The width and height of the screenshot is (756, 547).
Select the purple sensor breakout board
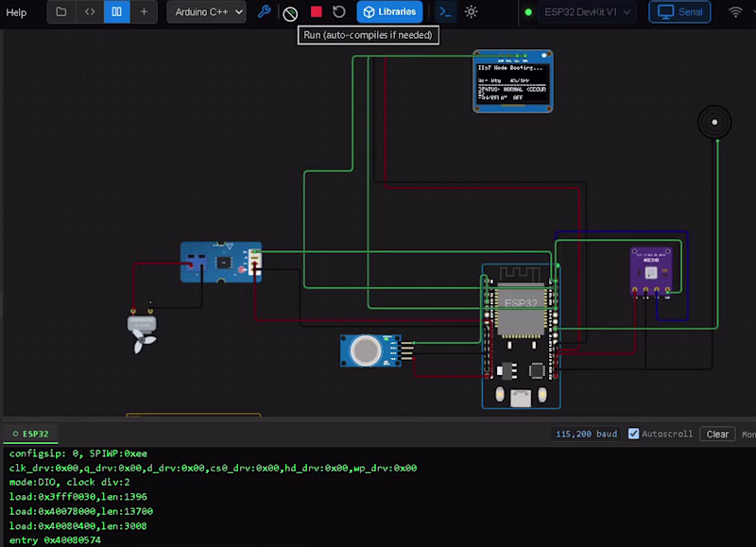pyautogui.click(x=651, y=271)
